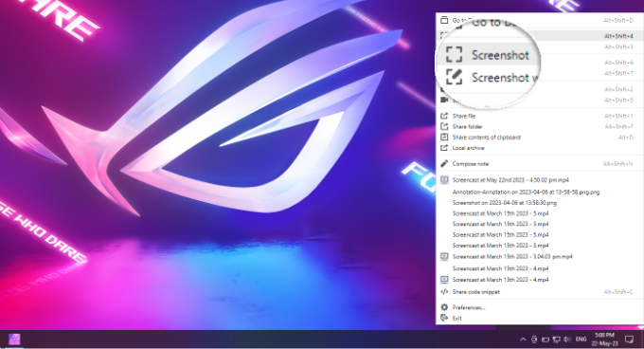The image size is (644, 349).
Task: Choose Exit to quit the app
Action: (539, 318)
